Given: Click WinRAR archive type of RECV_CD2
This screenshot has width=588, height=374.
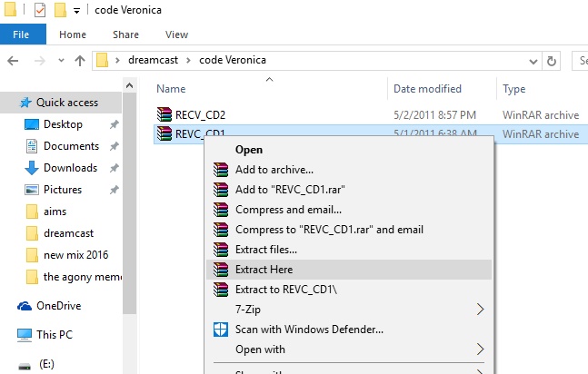Looking at the screenshot, I should [541, 115].
